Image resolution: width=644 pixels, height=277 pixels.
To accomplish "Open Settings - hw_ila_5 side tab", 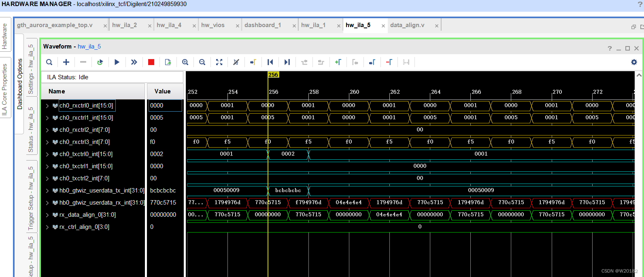I will pos(31,69).
